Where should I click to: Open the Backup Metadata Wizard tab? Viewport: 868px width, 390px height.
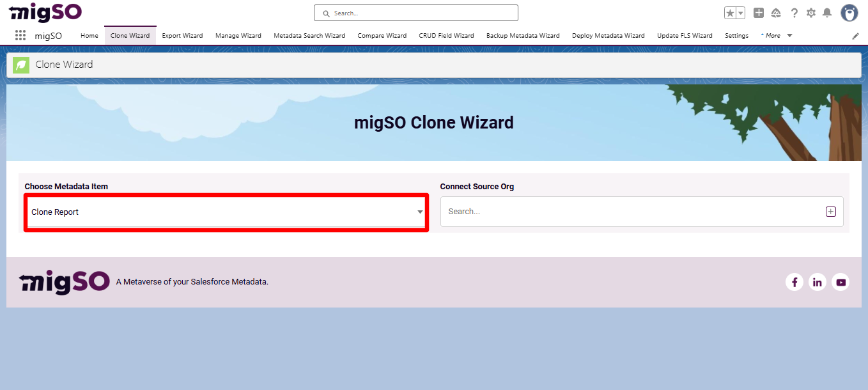point(522,36)
